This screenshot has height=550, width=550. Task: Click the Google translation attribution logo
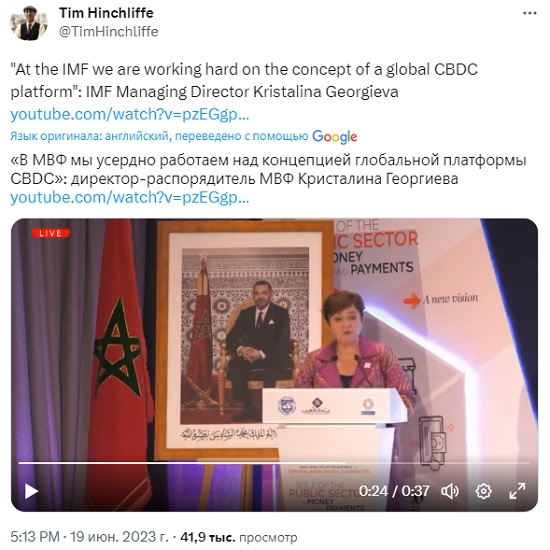click(x=335, y=136)
